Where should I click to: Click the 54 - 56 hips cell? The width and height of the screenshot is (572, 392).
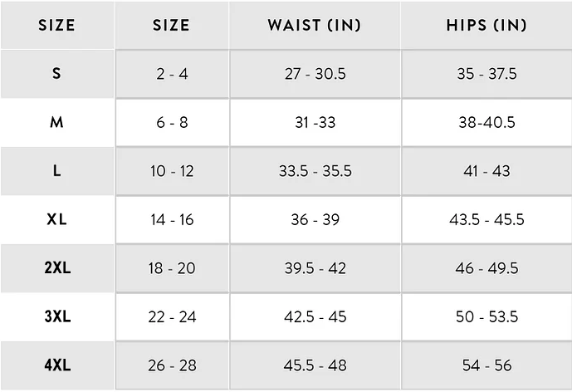point(486,365)
